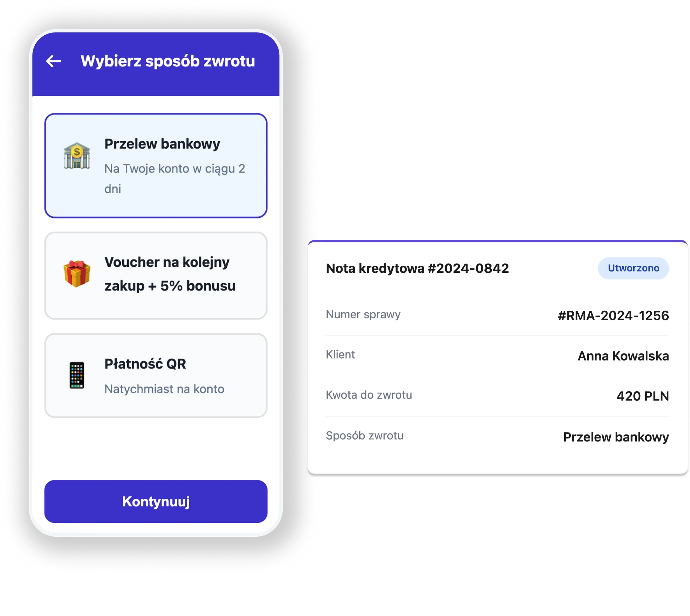Click the Wybierz sposób zwrotu title
690x616 pixels.
pyautogui.click(x=167, y=61)
